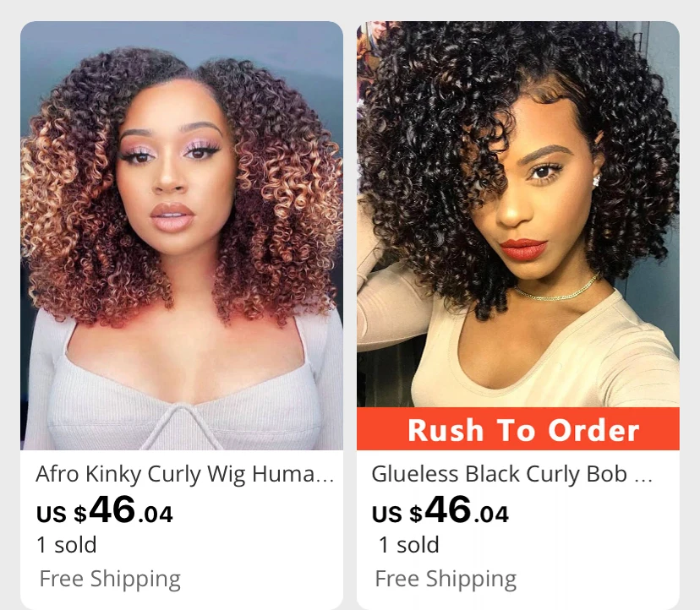The width and height of the screenshot is (700, 610).
Task: Click the Afro Kinky Curly Wig title
Action: (x=185, y=474)
